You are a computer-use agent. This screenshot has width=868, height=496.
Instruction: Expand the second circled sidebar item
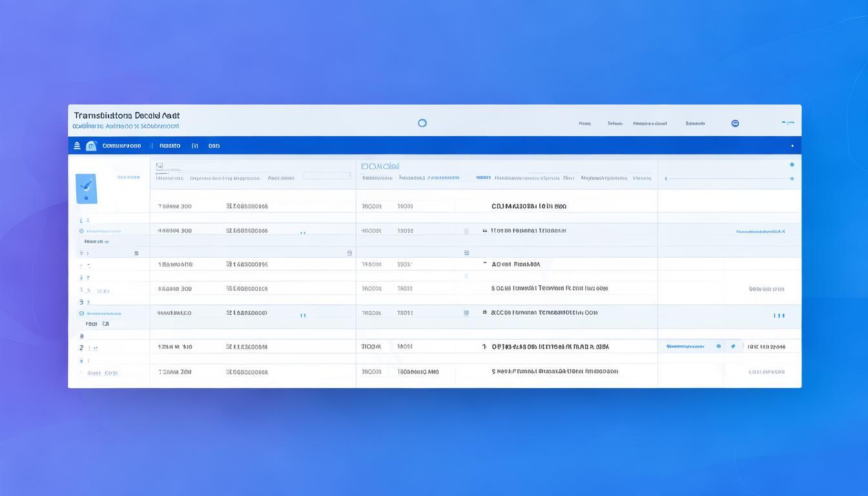(81, 313)
